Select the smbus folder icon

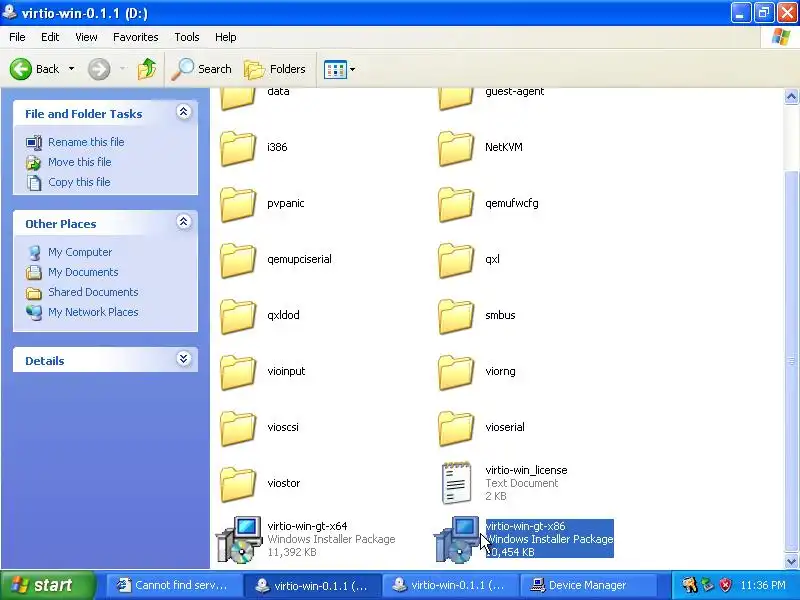456,316
